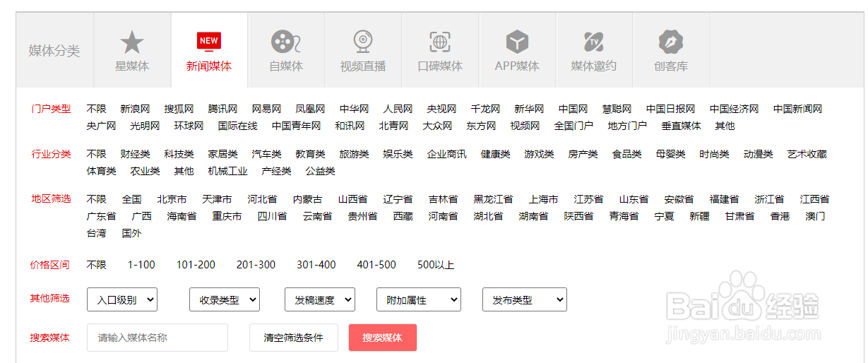Choose 广东省 region filter
868x363 pixels.
[x=101, y=216]
